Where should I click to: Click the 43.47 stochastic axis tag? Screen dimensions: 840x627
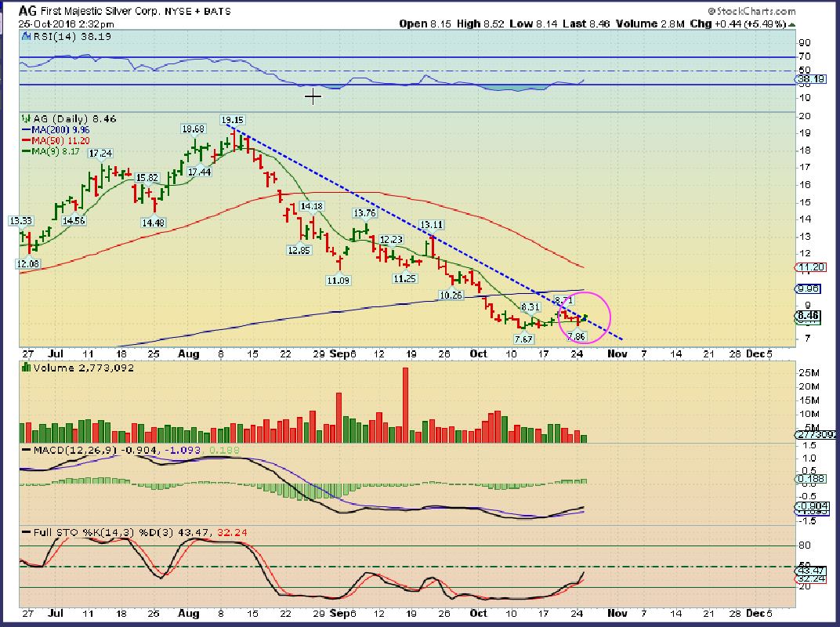(x=809, y=571)
